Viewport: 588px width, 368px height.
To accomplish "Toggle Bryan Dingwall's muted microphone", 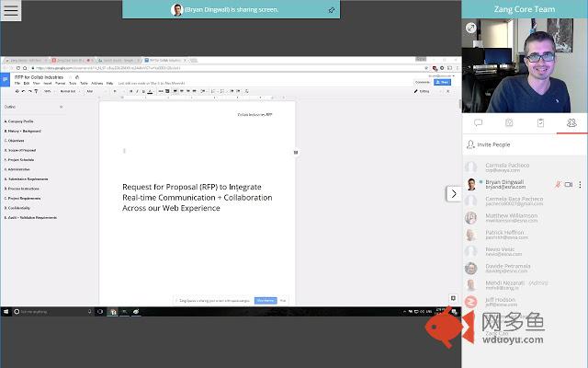I will [x=558, y=185].
